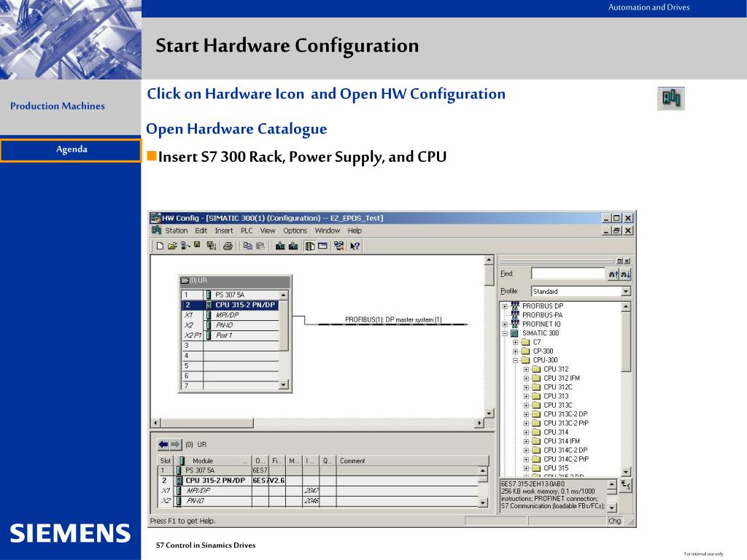Click the Print toolbar icon

coord(228,246)
